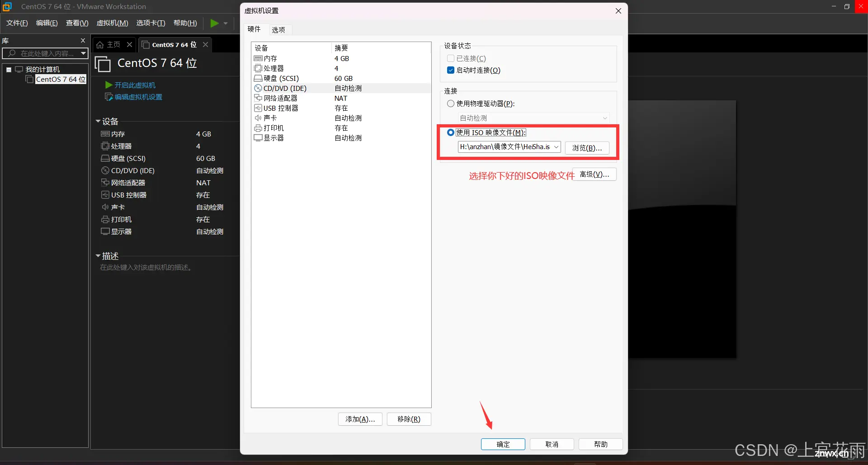
Task: Open the 虚拟机(M) menu
Action: tap(113, 23)
